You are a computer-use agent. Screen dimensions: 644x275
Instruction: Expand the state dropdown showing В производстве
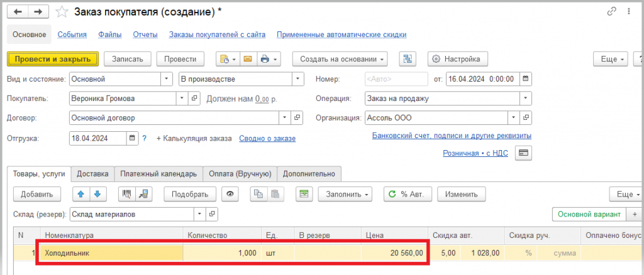click(297, 79)
